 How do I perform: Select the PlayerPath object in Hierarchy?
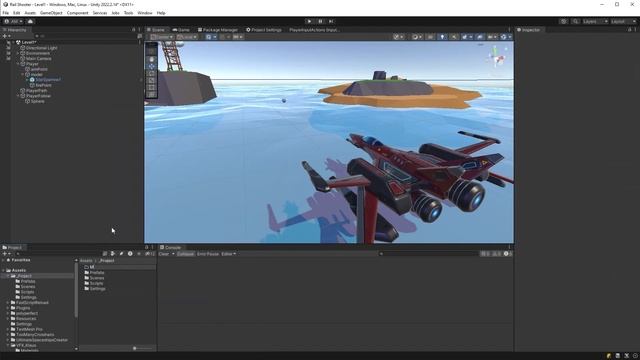pyautogui.click(x=36, y=91)
